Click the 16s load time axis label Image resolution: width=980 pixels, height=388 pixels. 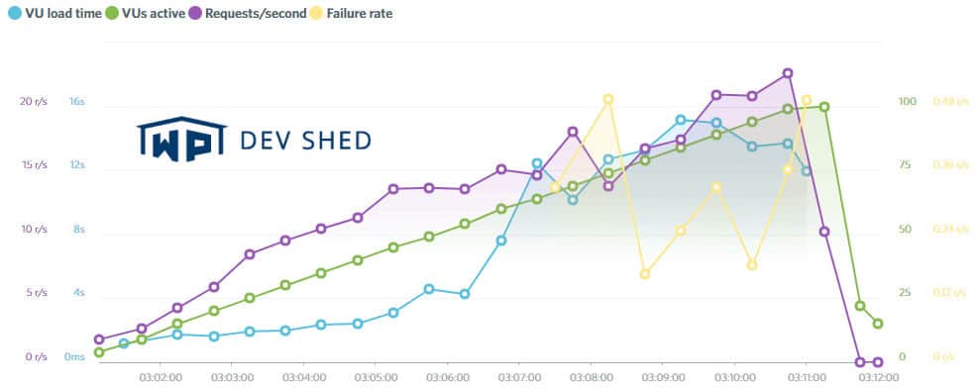click(x=77, y=101)
